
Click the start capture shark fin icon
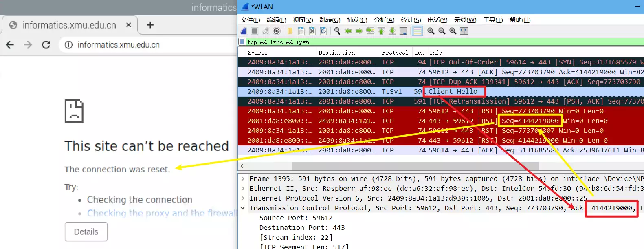244,31
